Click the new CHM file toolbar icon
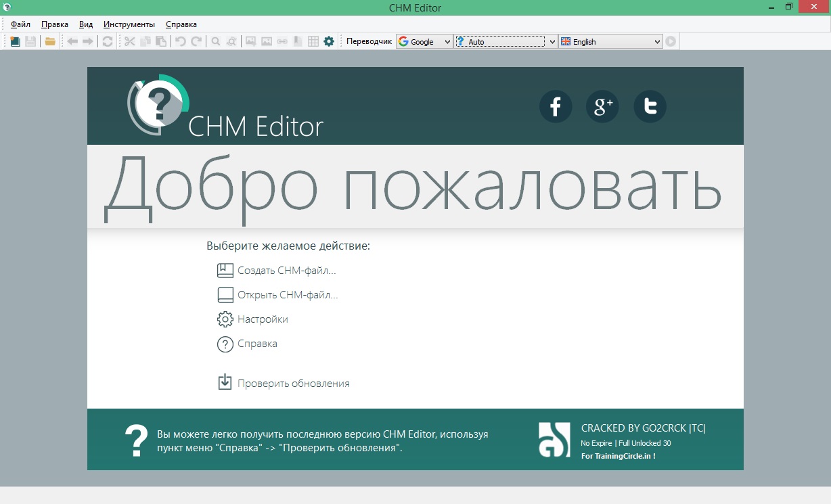Screen dimensions: 831x504 coord(14,41)
